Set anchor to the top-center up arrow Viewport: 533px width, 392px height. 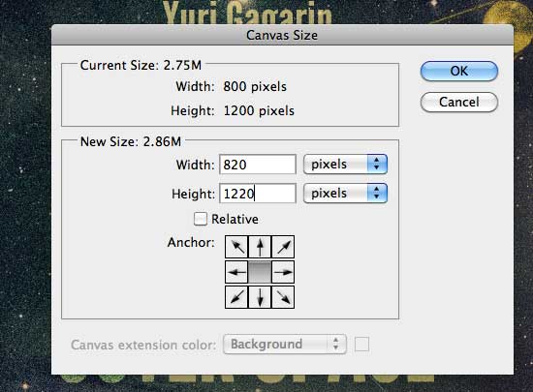[x=260, y=247]
